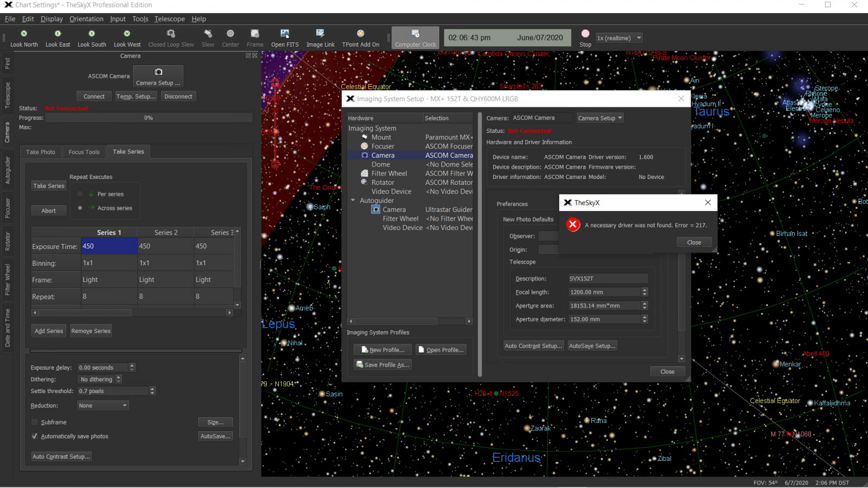Select the Per series radio option
Screen dimensions: 868x488
click(x=80, y=194)
